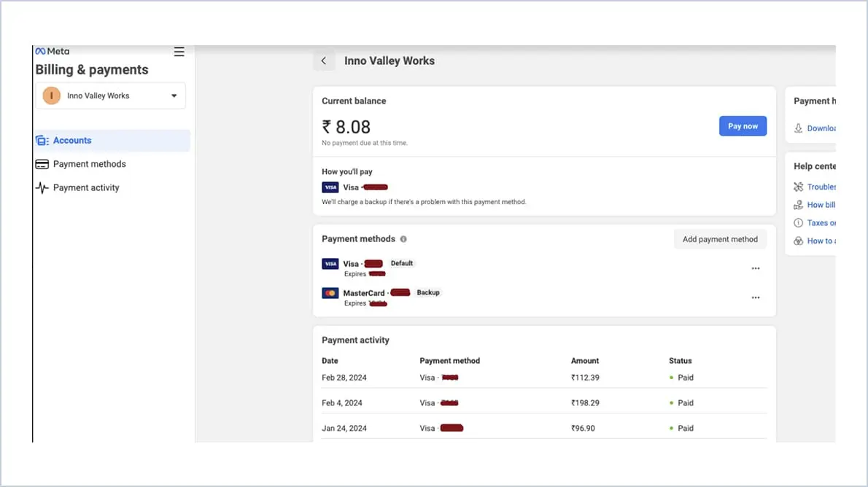The width and height of the screenshot is (868, 487).
Task: Click the Paid status for Feb 4, 2024
Action: pyautogui.click(x=681, y=403)
